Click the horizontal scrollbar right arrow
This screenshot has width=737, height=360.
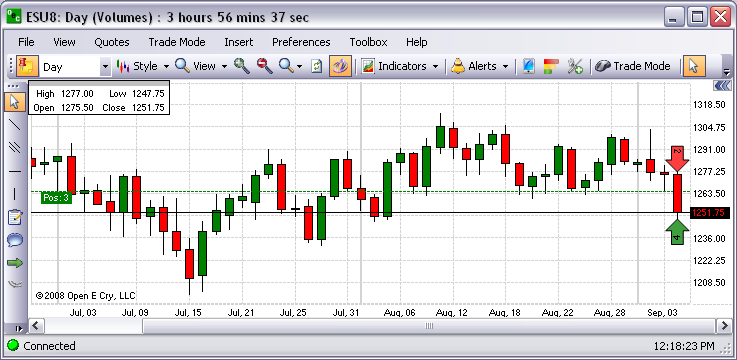pos(723,326)
